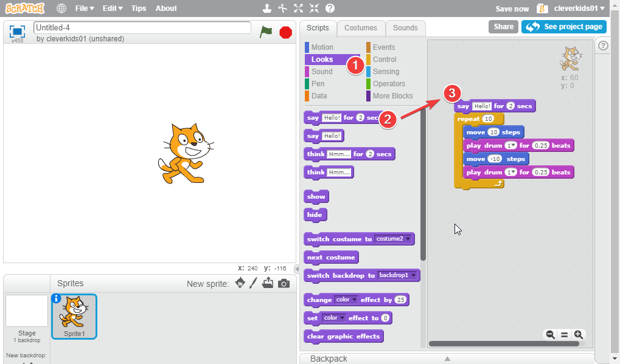Image resolution: width=620 pixels, height=364 pixels.
Task: Open costume2 dropdown in switch costume block
Action: (393, 239)
